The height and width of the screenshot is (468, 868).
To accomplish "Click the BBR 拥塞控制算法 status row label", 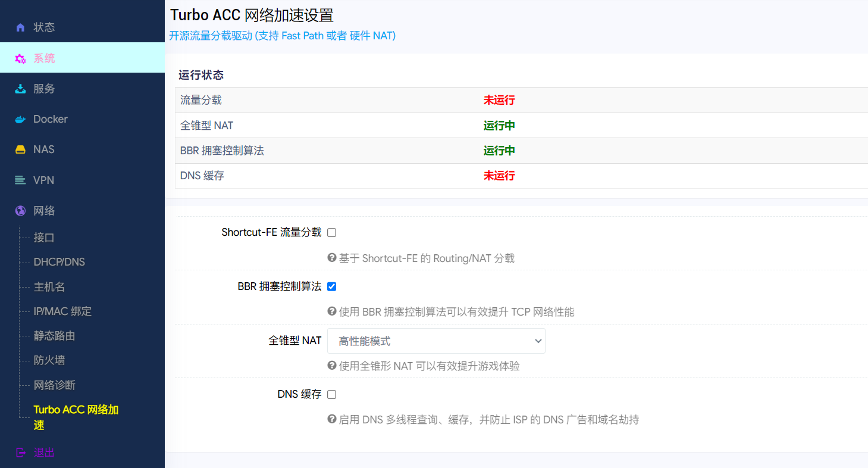I will click(x=222, y=151).
